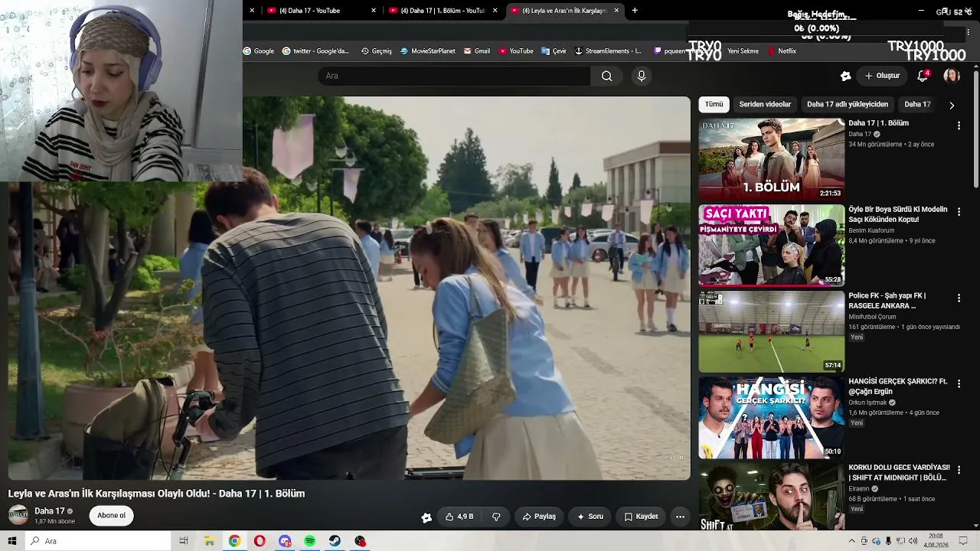This screenshot has height=551, width=980.
Task: Open Discord from the taskbar
Action: coord(285,541)
